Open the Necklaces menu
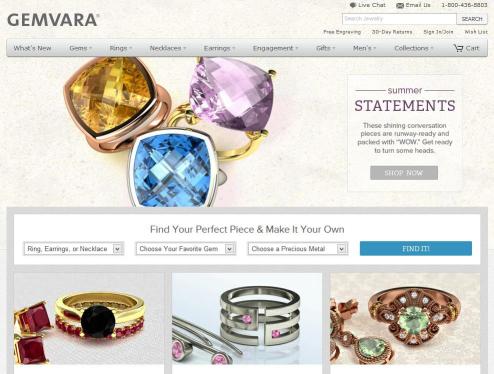Viewport: 494px width, 374px height. pos(168,48)
